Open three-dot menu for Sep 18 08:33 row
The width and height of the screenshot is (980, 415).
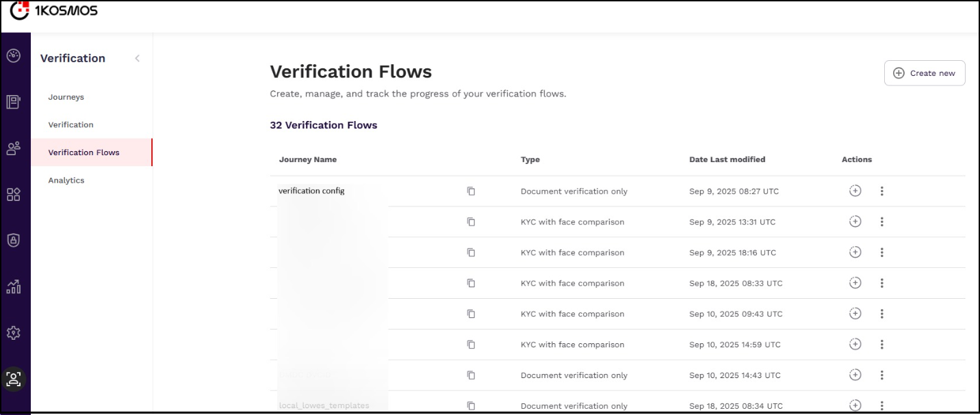point(881,283)
